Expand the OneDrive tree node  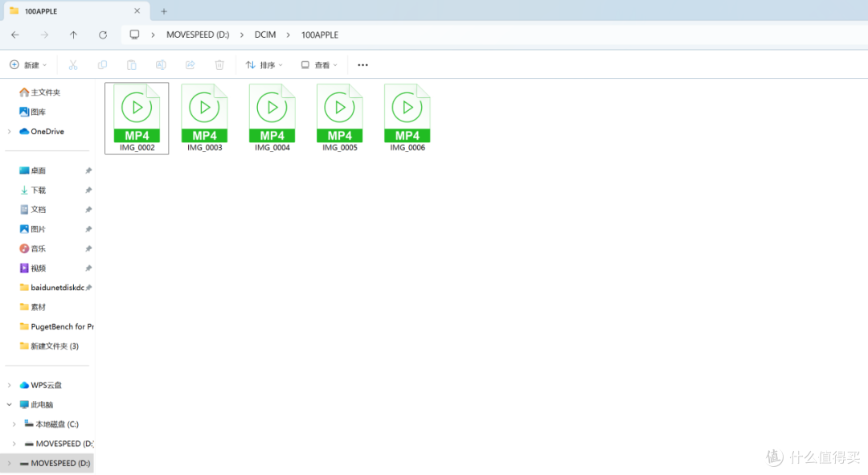coord(10,131)
